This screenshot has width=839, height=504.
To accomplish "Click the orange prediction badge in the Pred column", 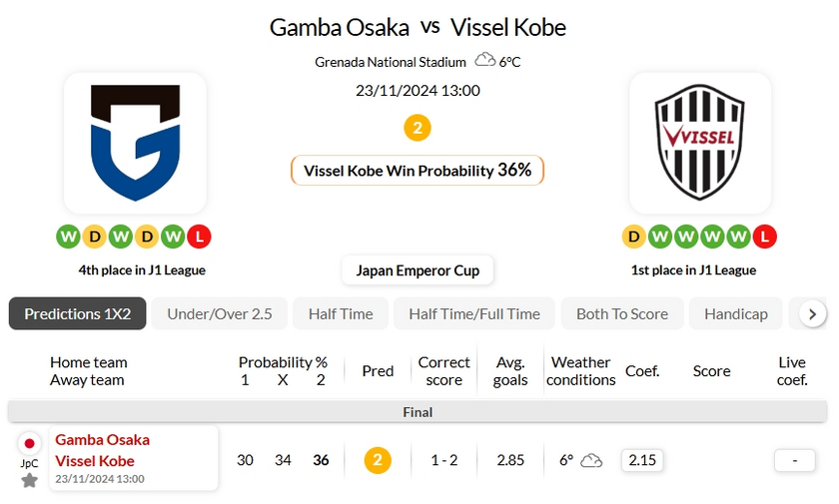I will tap(378, 460).
